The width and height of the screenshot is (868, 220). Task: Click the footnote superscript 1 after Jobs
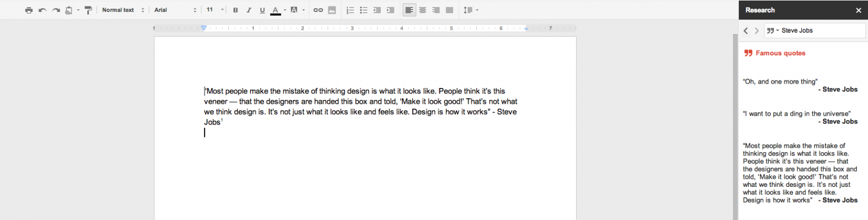click(x=222, y=120)
